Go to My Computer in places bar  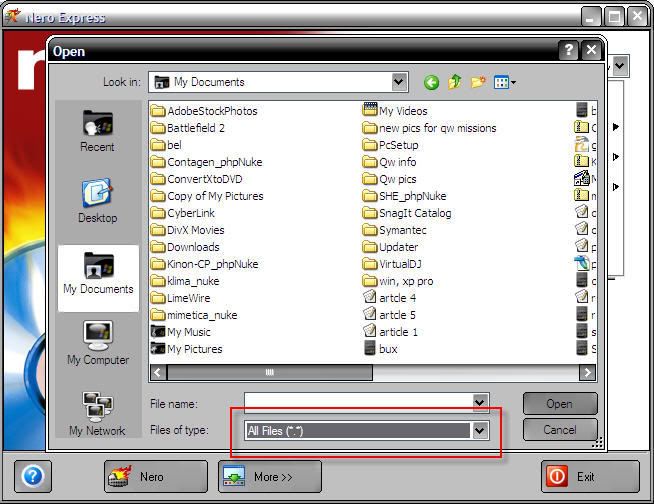coord(98,343)
